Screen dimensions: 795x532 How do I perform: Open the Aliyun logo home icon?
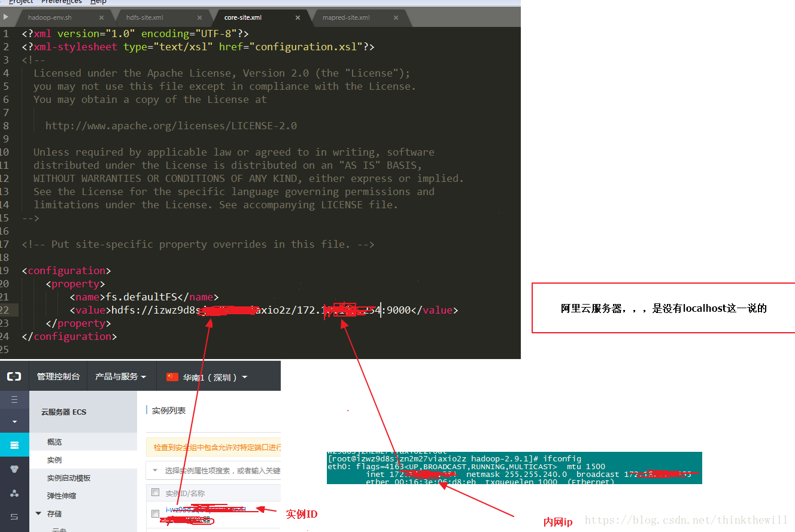tap(14, 376)
